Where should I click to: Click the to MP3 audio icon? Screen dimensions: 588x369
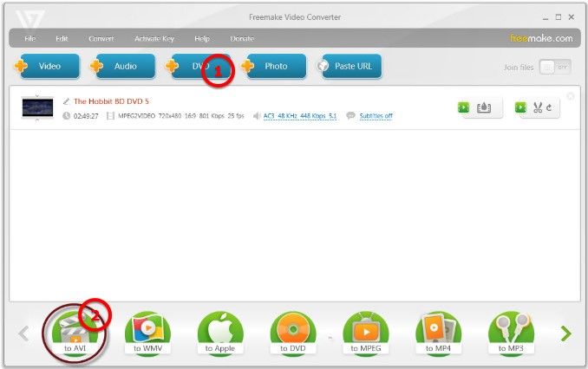click(510, 332)
